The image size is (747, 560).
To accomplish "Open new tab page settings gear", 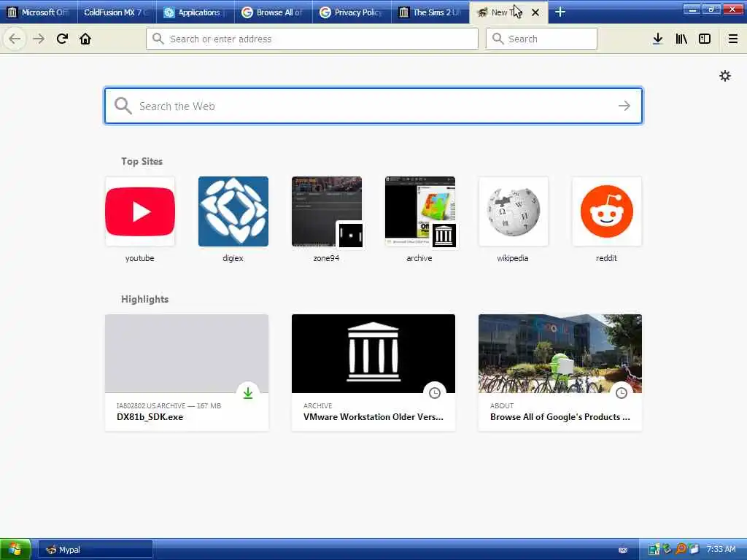I will [725, 76].
